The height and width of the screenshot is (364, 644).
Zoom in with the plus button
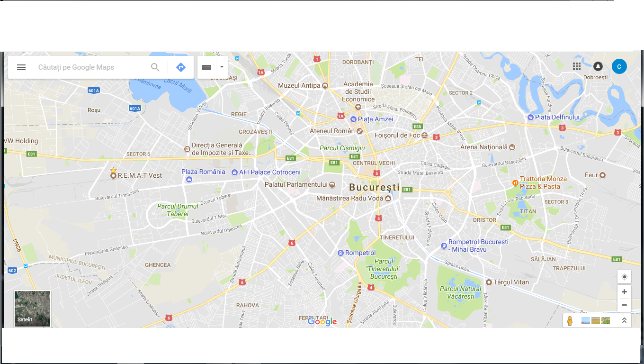625,292
